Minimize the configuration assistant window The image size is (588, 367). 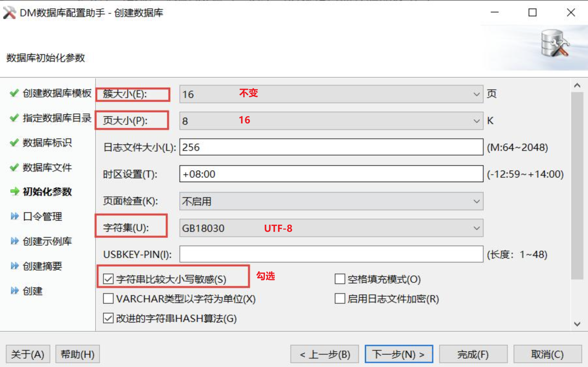tap(495, 12)
